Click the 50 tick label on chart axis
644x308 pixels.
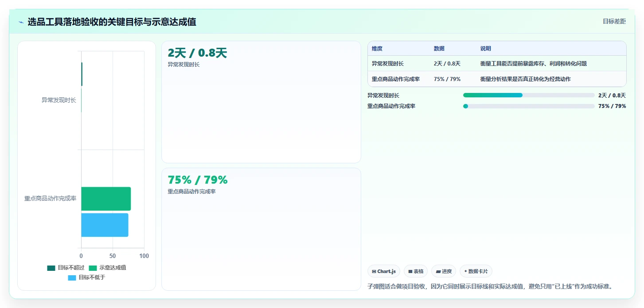[113, 256]
